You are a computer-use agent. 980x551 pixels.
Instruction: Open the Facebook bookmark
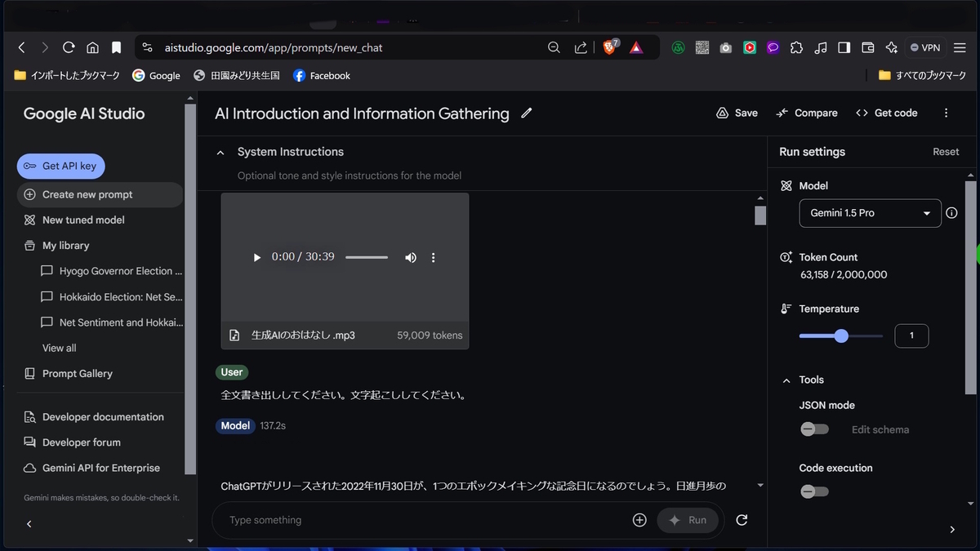[x=322, y=75]
